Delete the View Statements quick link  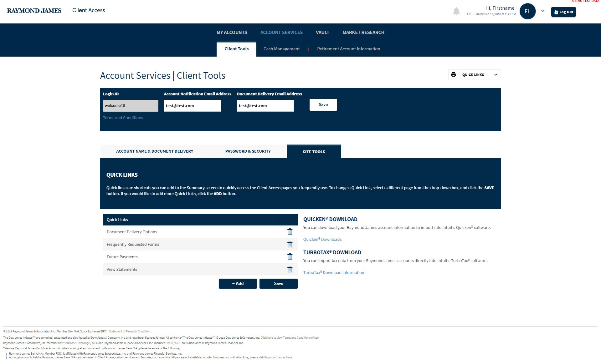coord(290,269)
